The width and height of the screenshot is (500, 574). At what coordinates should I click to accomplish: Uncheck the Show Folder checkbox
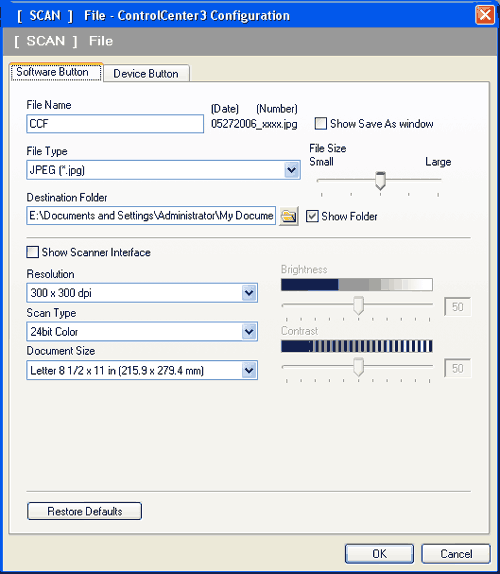(x=312, y=216)
